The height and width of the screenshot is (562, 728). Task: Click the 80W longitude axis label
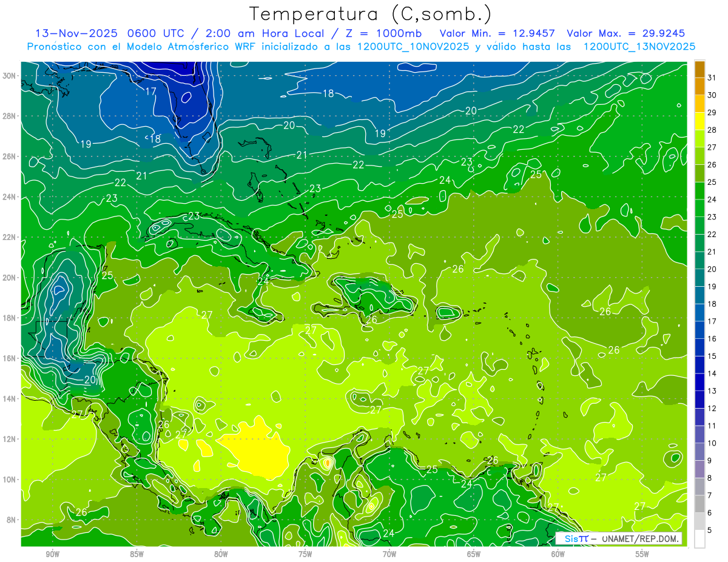coord(221,554)
